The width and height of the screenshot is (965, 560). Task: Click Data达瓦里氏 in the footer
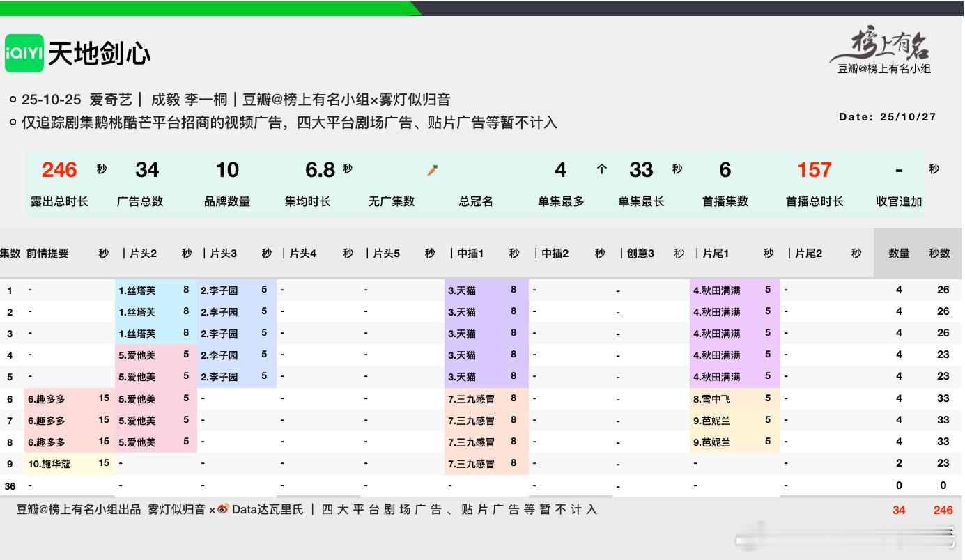point(268,509)
